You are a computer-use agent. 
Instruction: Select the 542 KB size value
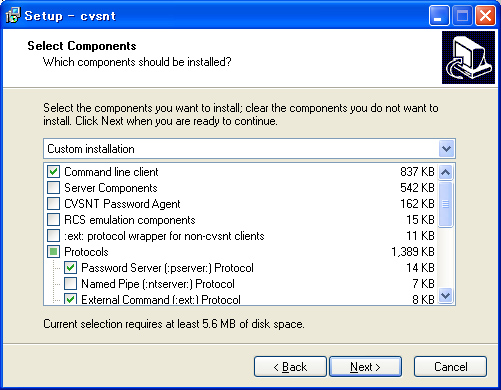click(x=417, y=188)
